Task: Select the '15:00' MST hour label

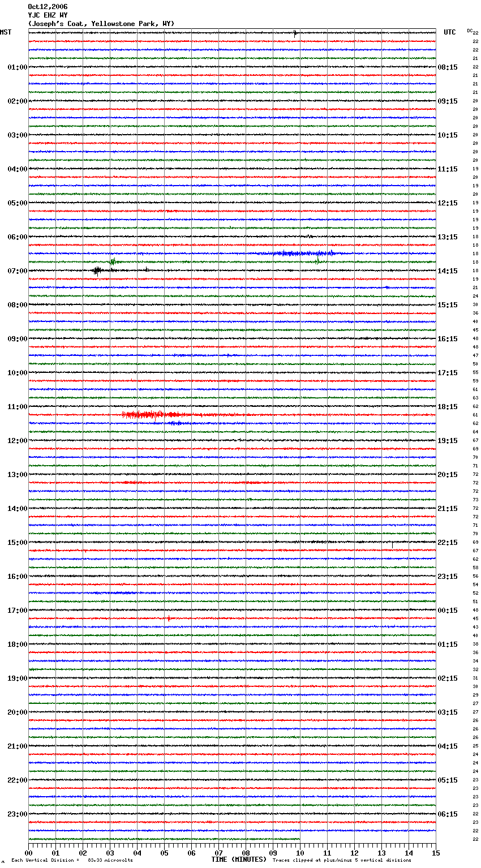Action: click(x=18, y=543)
